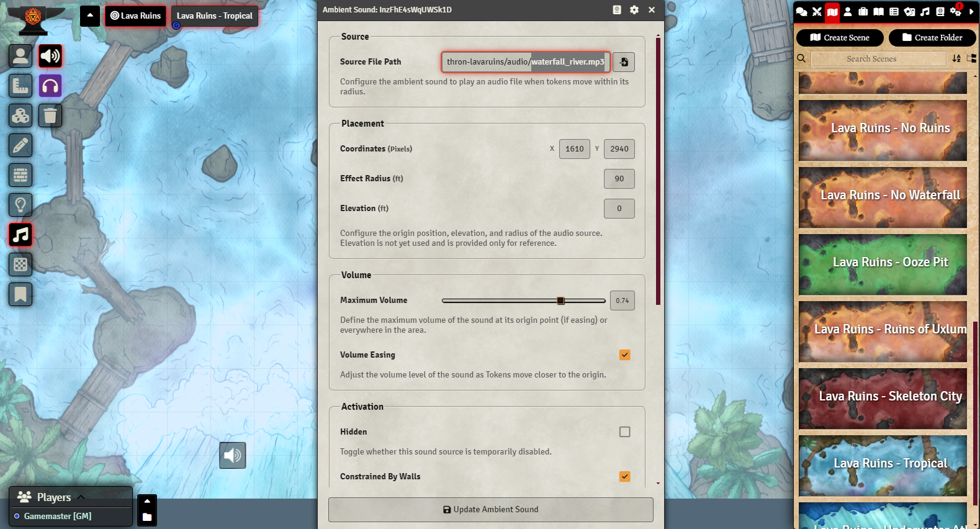Collapse the right sidebar arrow
Viewport: 980px width, 529px height.
[971, 12]
